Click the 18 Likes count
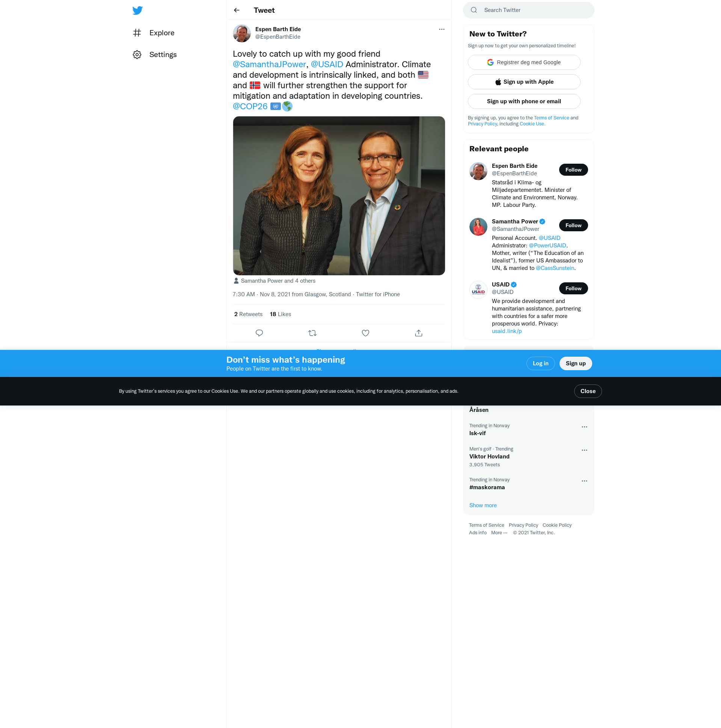 click(x=281, y=314)
